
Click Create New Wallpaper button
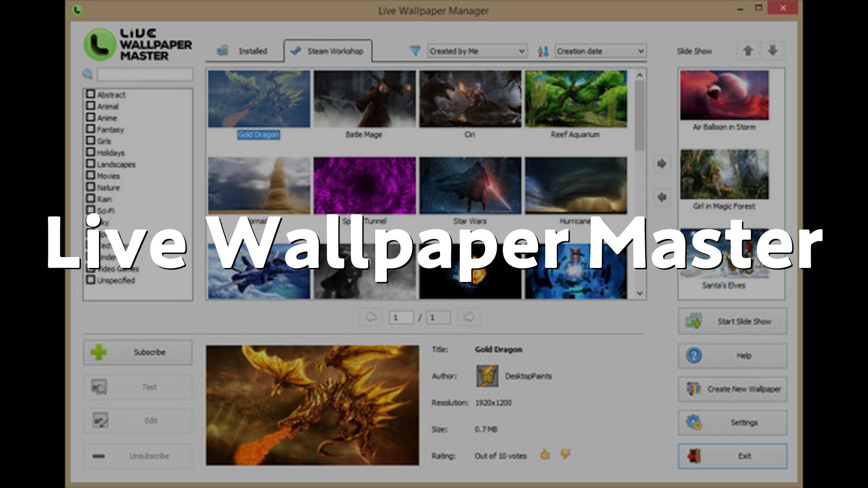[732, 389]
